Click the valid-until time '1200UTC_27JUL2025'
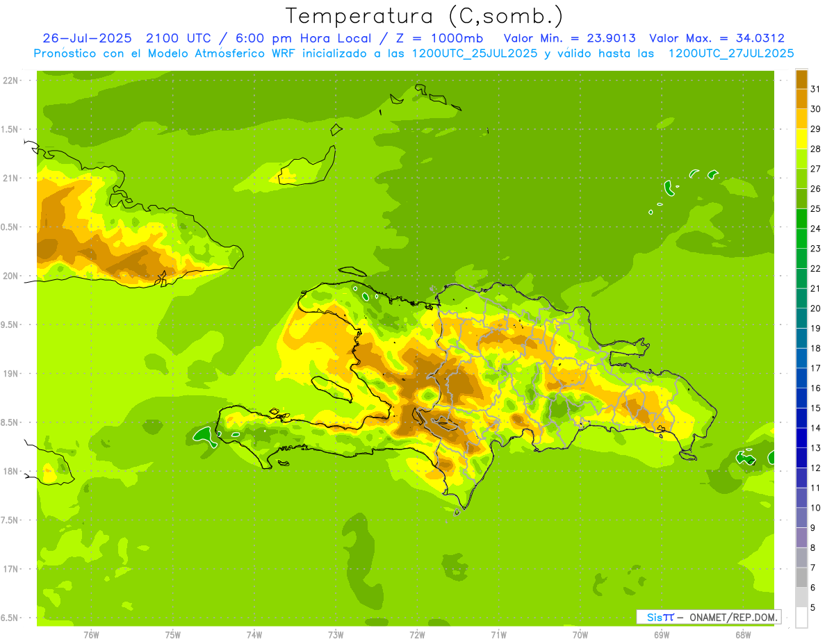This screenshot has width=834, height=644. click(731, 53)
